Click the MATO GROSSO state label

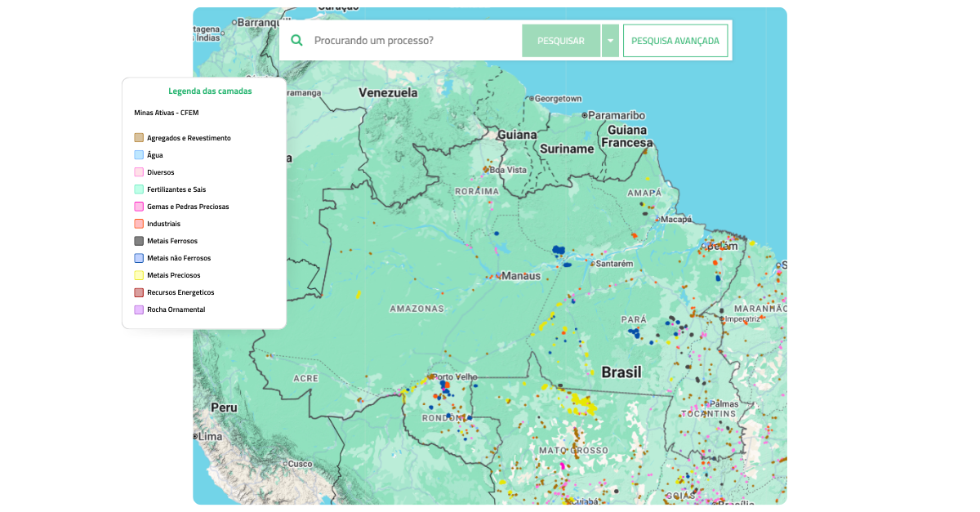click(x=573, y=450)
